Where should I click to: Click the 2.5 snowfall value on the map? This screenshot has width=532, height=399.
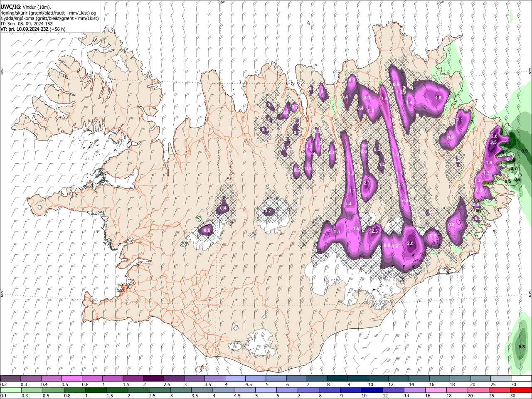[374, 232]
